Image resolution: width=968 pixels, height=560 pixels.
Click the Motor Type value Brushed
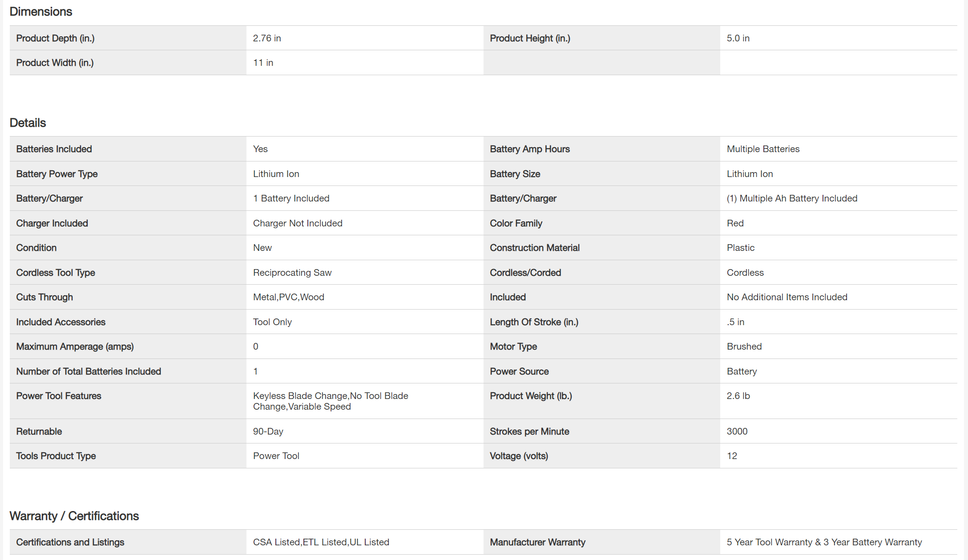click(744, 346)
